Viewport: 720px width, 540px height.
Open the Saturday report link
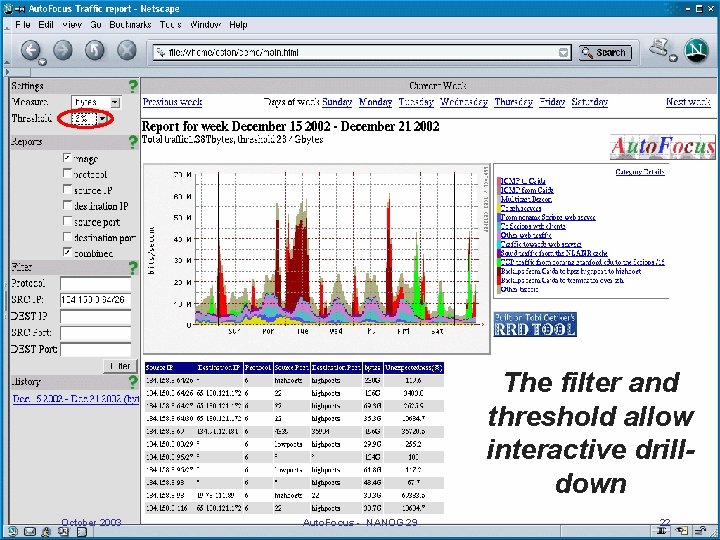point(590,102)
